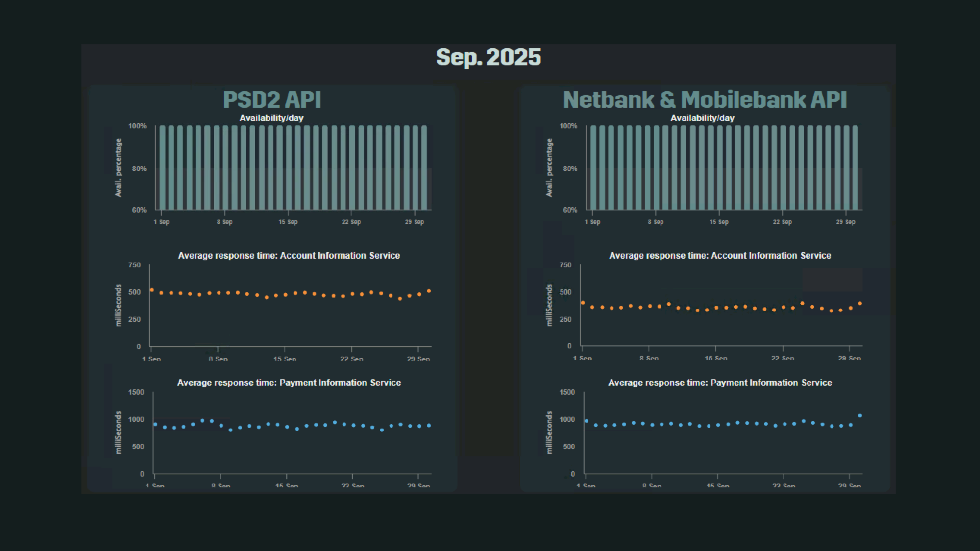Click 29 Sep tick in Netbank availability chart

click(x=845, y=222)
